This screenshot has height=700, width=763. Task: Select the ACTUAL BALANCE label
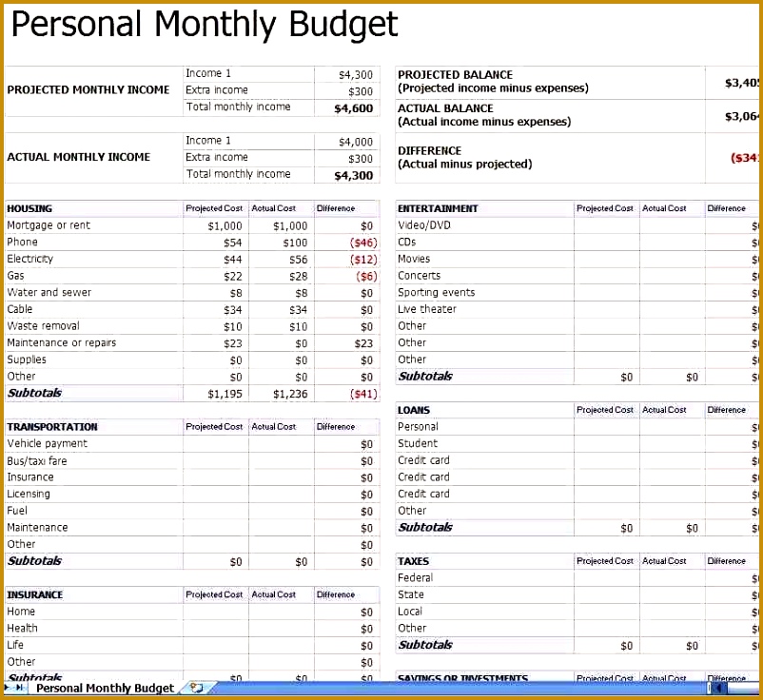(445, 108)
